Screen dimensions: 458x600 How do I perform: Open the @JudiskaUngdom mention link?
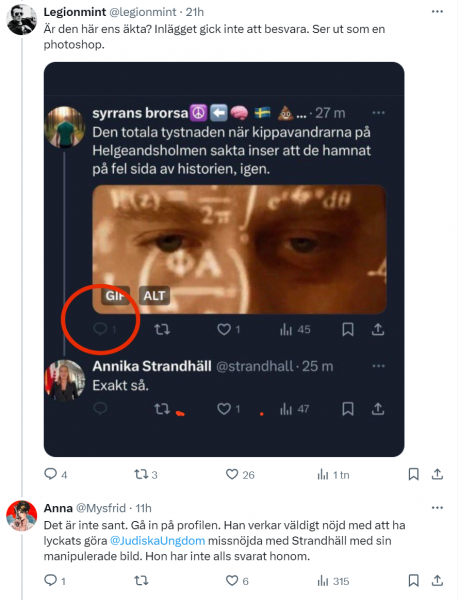pos(157,541)
